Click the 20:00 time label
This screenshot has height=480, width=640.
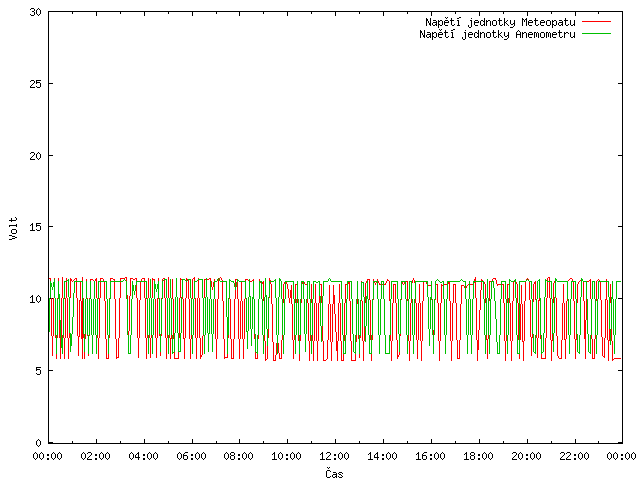pyautogui.click(x=527, y=456)
